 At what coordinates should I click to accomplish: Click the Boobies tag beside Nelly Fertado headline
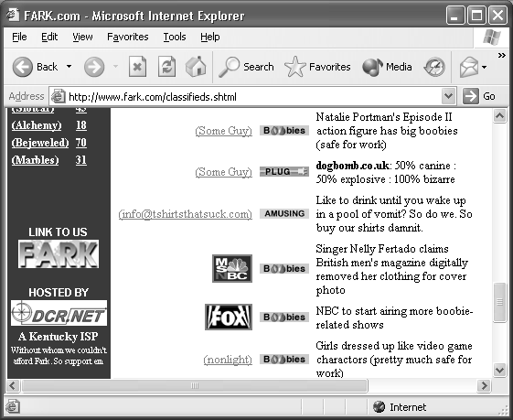(284, 268)
